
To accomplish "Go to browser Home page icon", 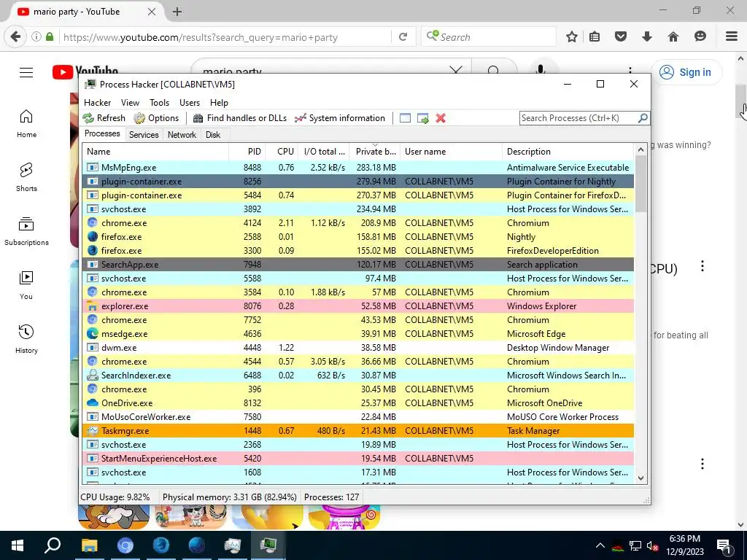I will point(673,36).
